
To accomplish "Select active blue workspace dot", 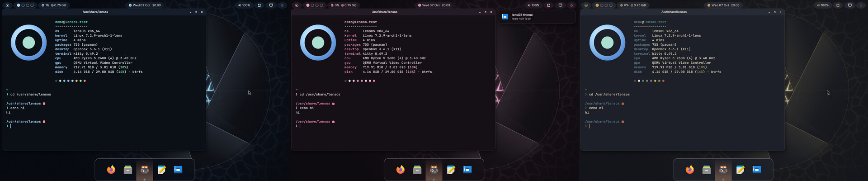I will point(19,5).
